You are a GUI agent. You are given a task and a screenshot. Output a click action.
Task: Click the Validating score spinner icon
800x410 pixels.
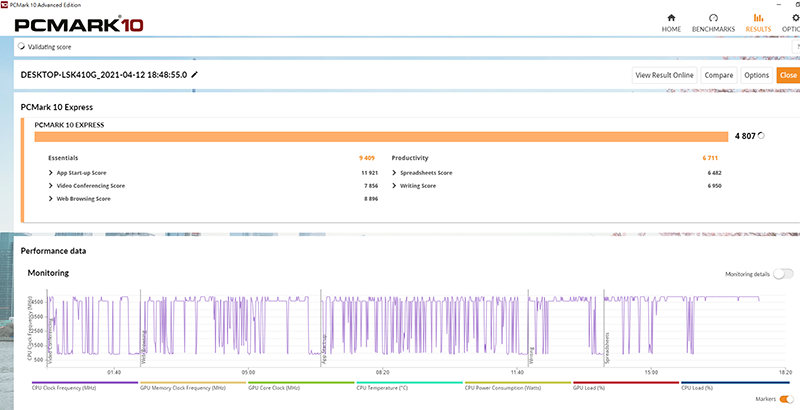click(x=21, y=46)
